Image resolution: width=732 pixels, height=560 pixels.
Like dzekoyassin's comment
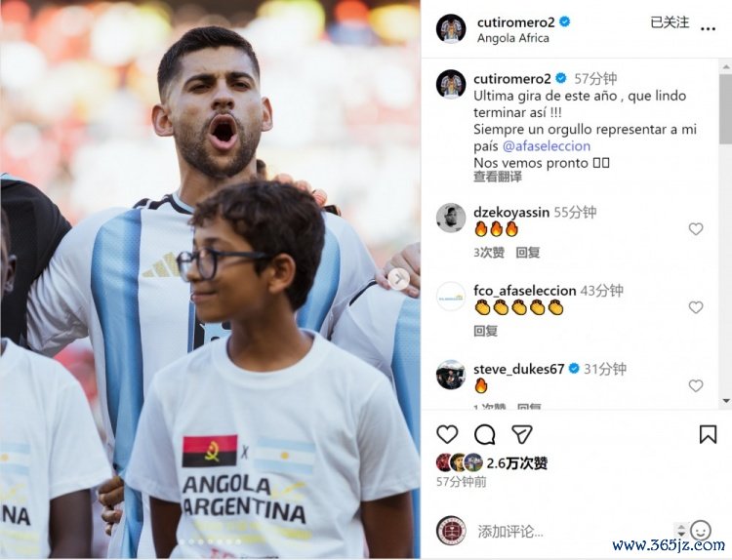(x=696, y=228)
